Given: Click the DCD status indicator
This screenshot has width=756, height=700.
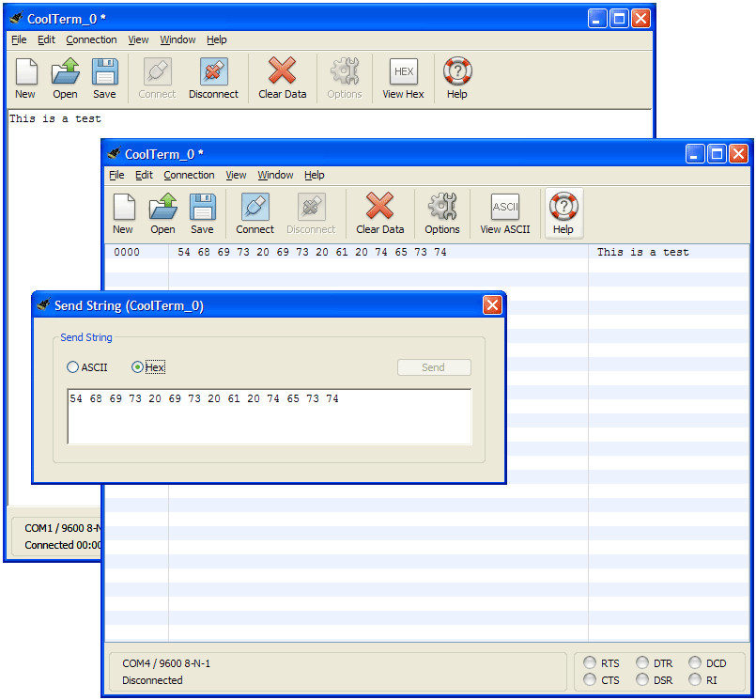Looking at the screenshot, I should [694, 662].
